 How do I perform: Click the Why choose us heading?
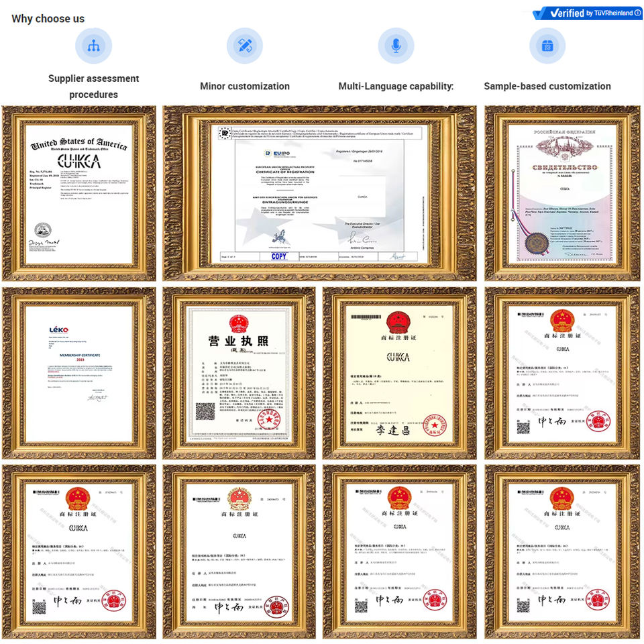click(48, 19)
